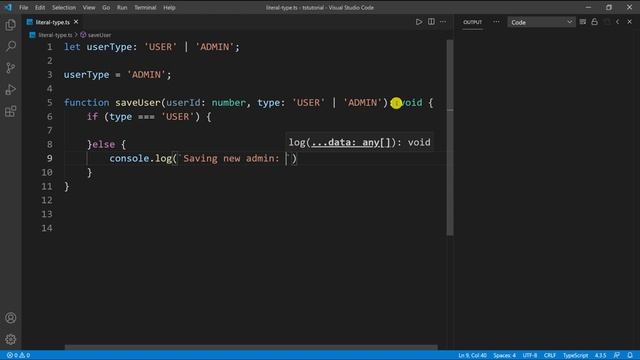The image size is (640, 360).
Task: Click the 'else' keyword on line 8
Action: 104,144
